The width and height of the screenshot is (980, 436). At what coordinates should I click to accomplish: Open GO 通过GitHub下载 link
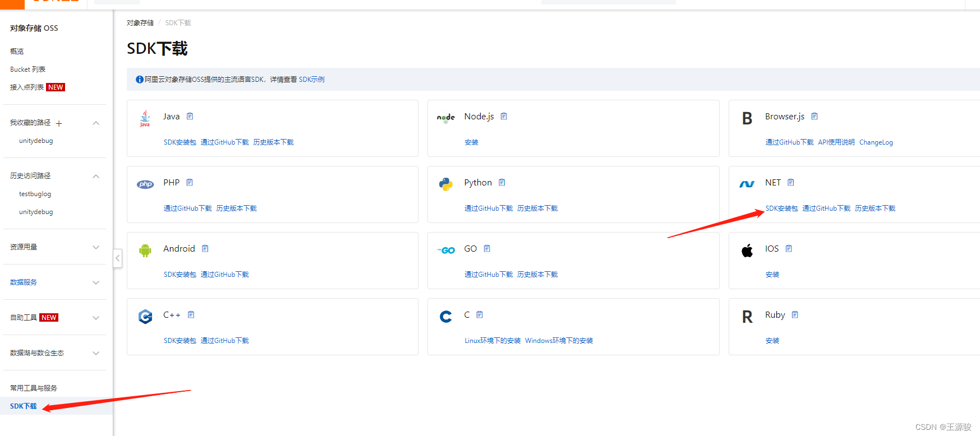point(489,275)
